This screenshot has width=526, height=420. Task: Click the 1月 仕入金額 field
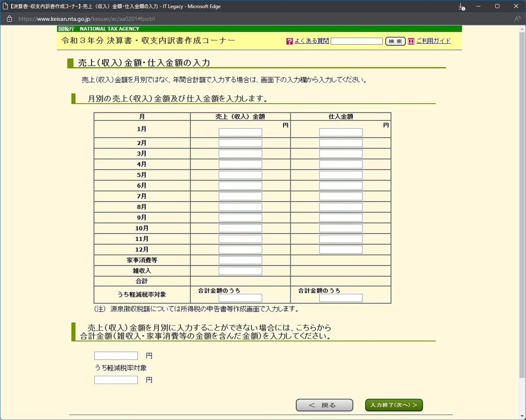[x=341, y=132]
